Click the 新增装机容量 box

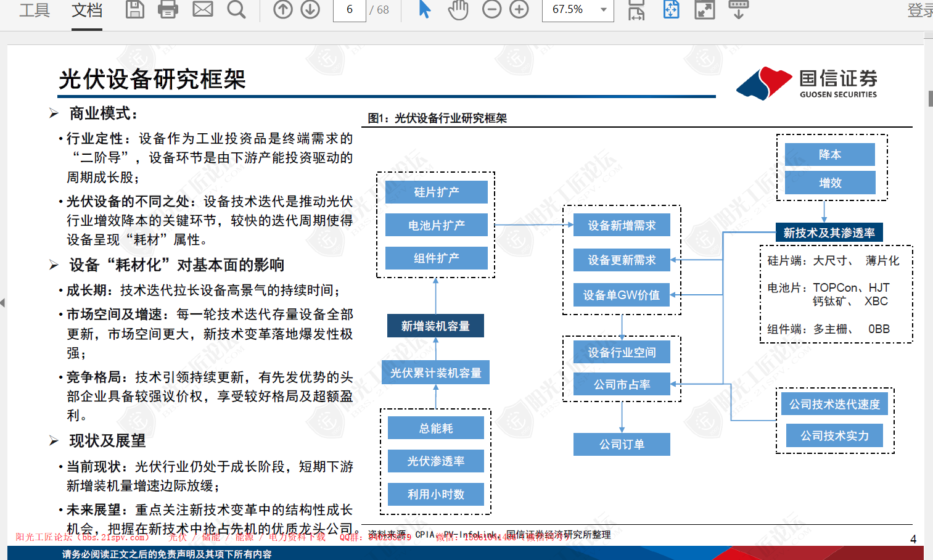point(435,326)
